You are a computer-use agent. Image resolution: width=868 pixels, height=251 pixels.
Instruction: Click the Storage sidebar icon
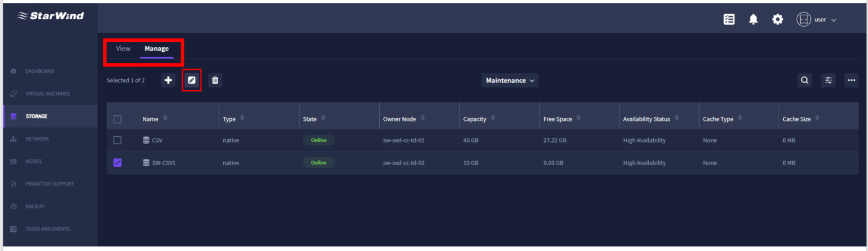[14, 116]
